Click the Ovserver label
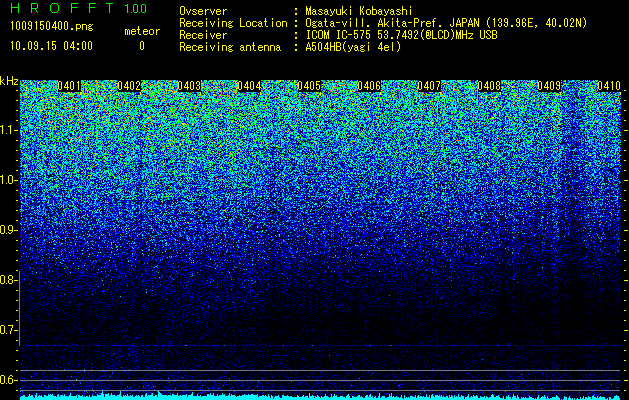 (x=203, y=11)
